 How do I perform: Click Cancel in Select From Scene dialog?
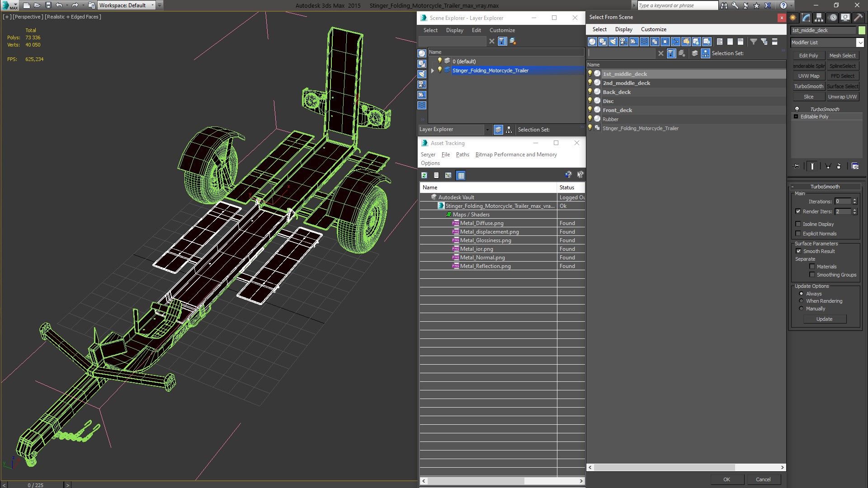pos(763,479)
